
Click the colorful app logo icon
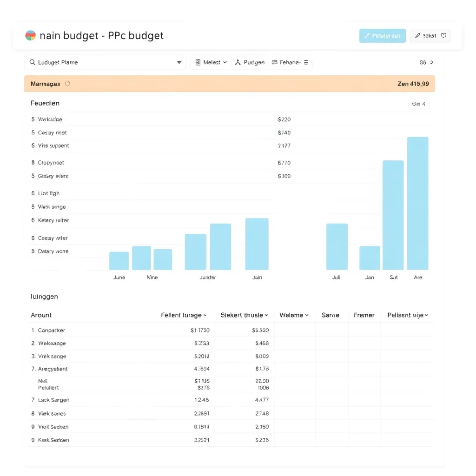[x=30, y=36]
